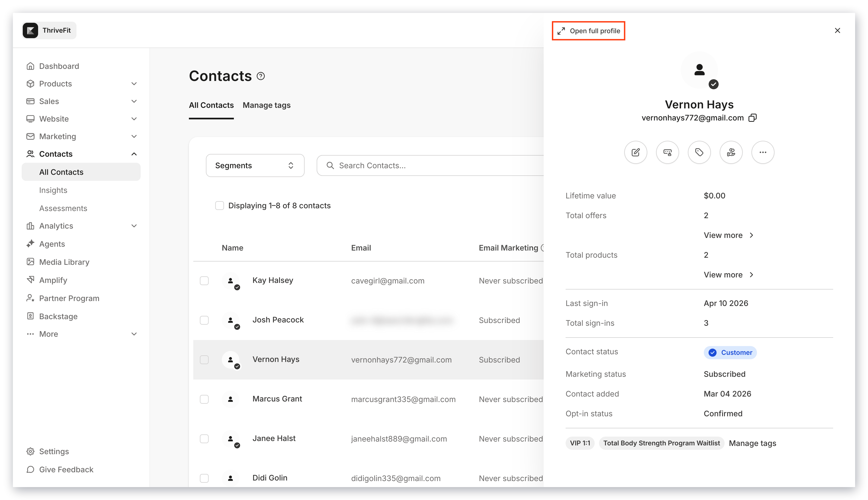
Task: Click the Email column header
Action: click(361, 248)
